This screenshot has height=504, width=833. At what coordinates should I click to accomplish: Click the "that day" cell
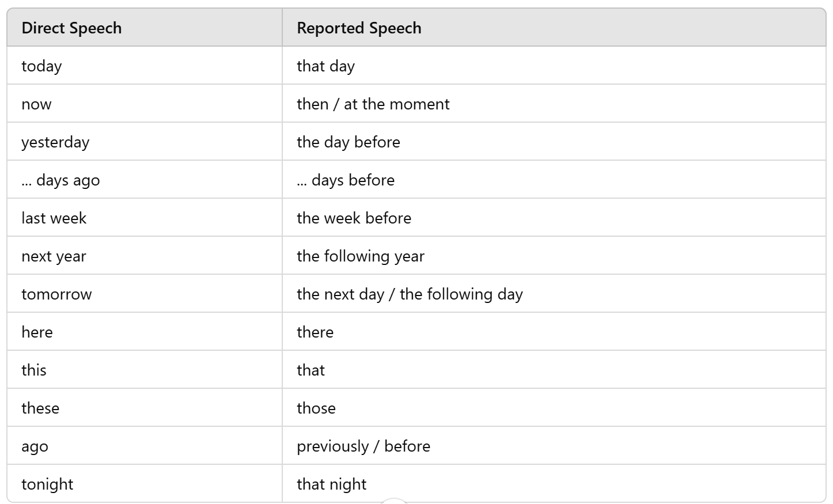(x=325, y=66)
